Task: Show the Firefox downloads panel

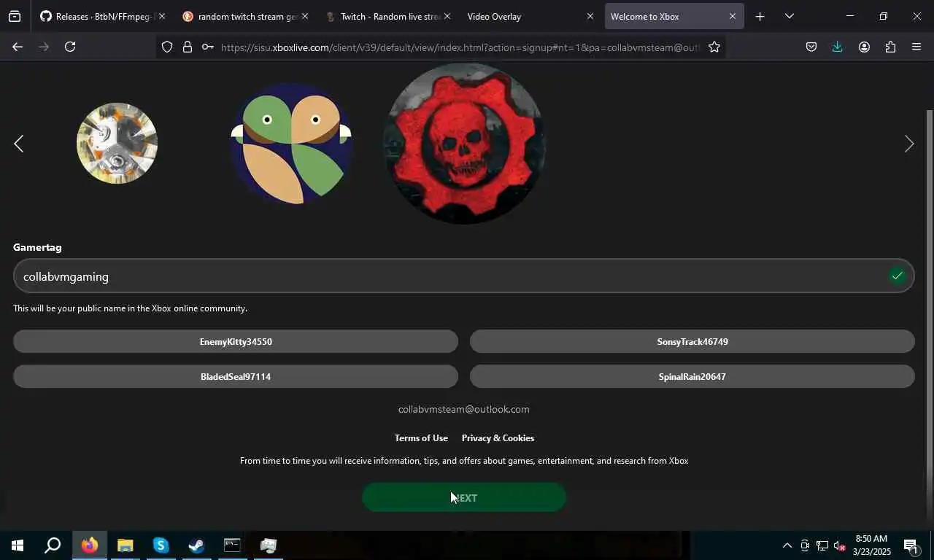Action: click(837, 47)
